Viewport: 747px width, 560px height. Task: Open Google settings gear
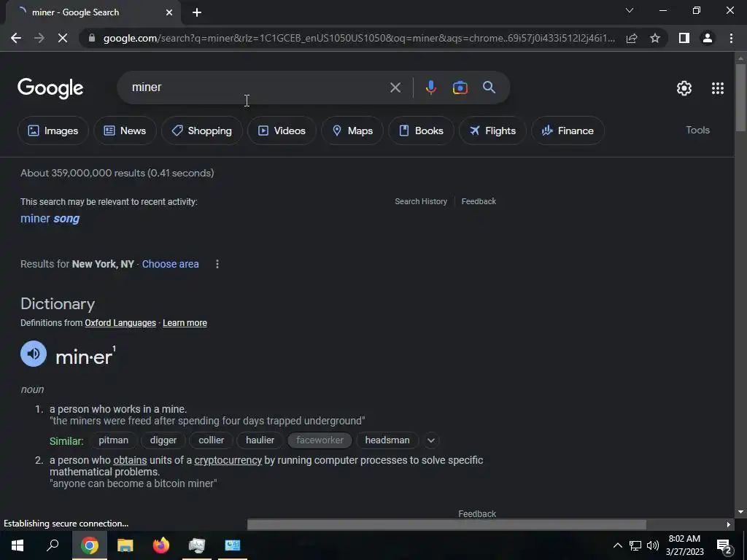point(684,88)
